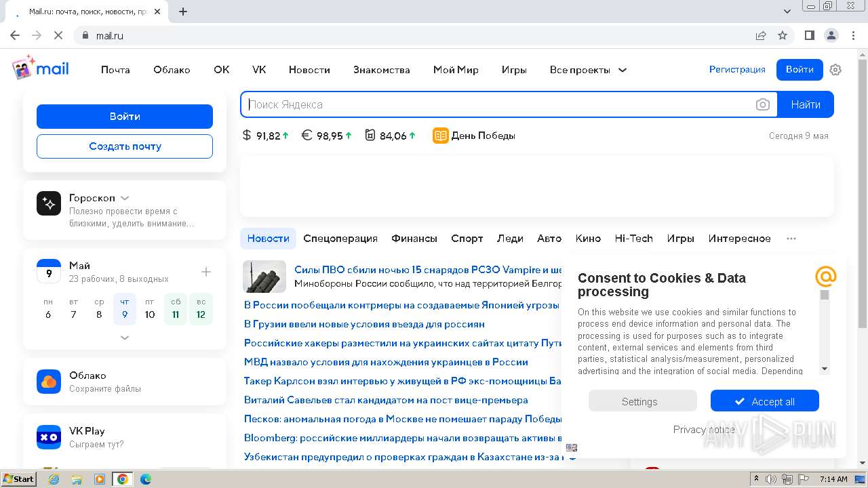Open Microsoft Edge in taskbar
868x488 pixels.
tap(145, 479)
